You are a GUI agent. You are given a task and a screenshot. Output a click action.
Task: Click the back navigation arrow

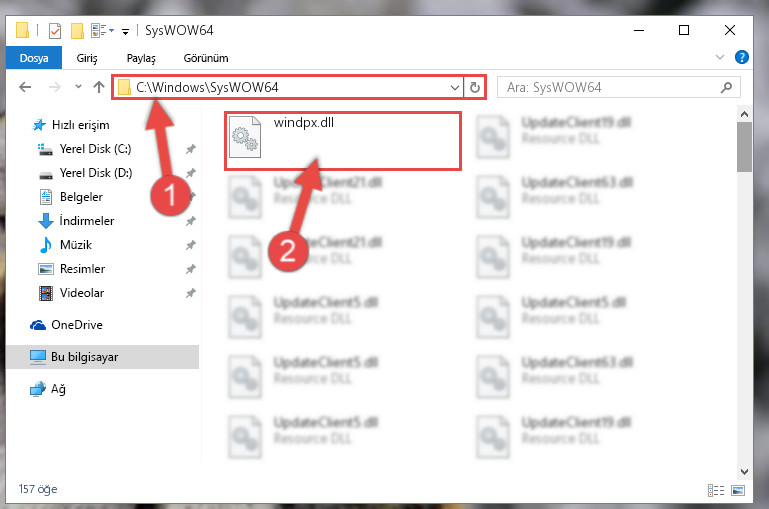pos(25,87)
